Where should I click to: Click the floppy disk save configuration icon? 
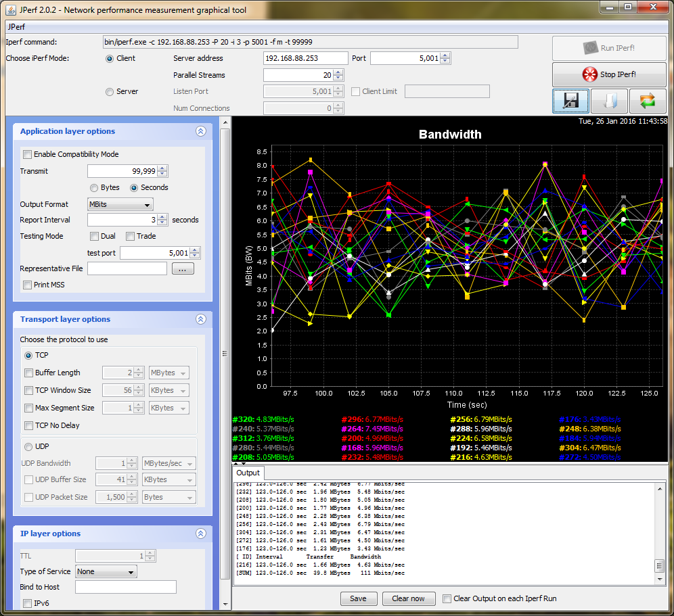[x=570, y=101]
